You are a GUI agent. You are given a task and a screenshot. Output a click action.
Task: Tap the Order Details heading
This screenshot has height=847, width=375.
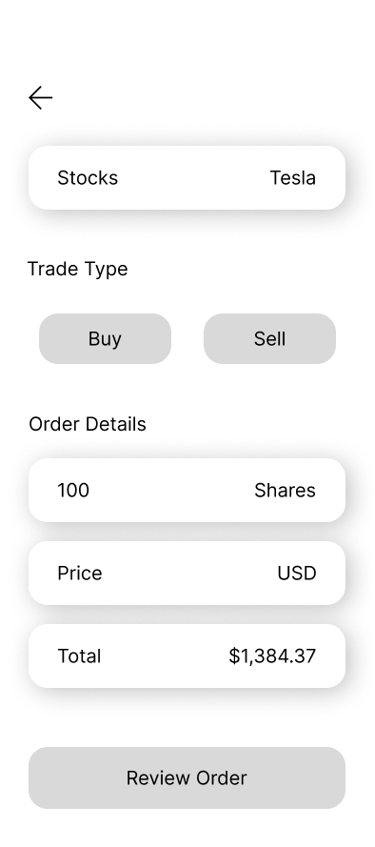88,424
